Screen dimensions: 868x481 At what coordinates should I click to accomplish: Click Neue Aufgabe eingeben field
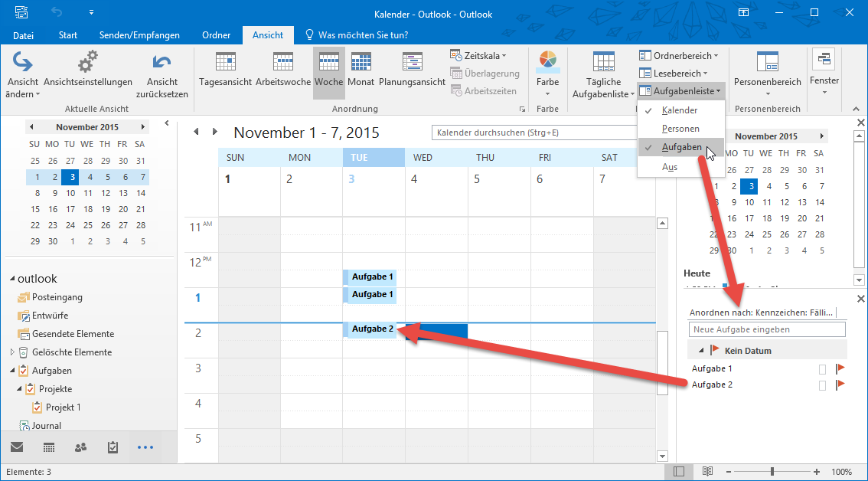click(767, 329)
